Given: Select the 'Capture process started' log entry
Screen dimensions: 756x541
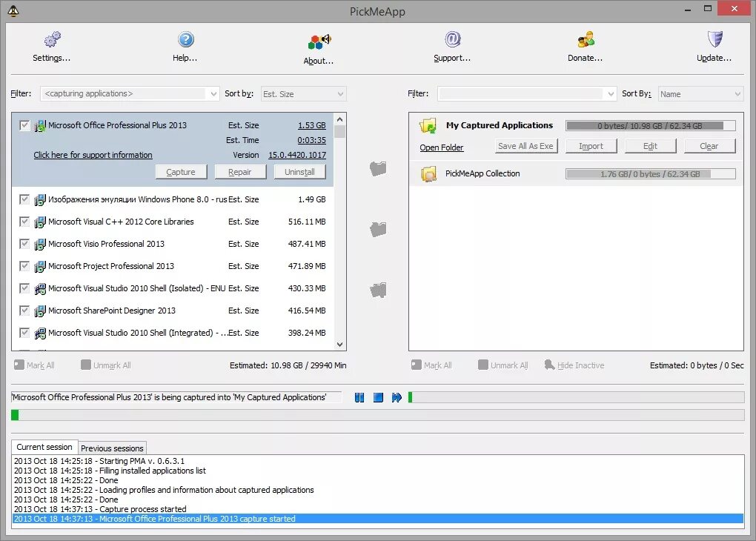Looking at the screenshot, I should pos(378,509).
